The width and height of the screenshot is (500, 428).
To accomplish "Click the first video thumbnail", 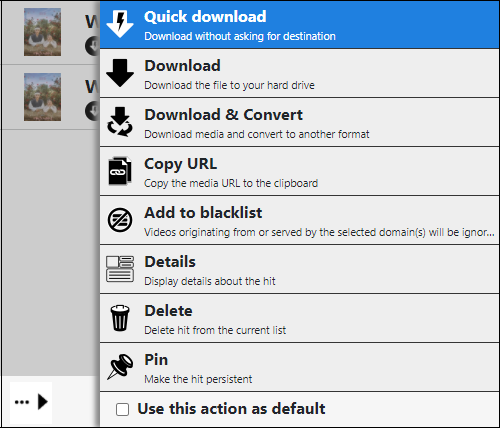I will (x=42, y=32).
